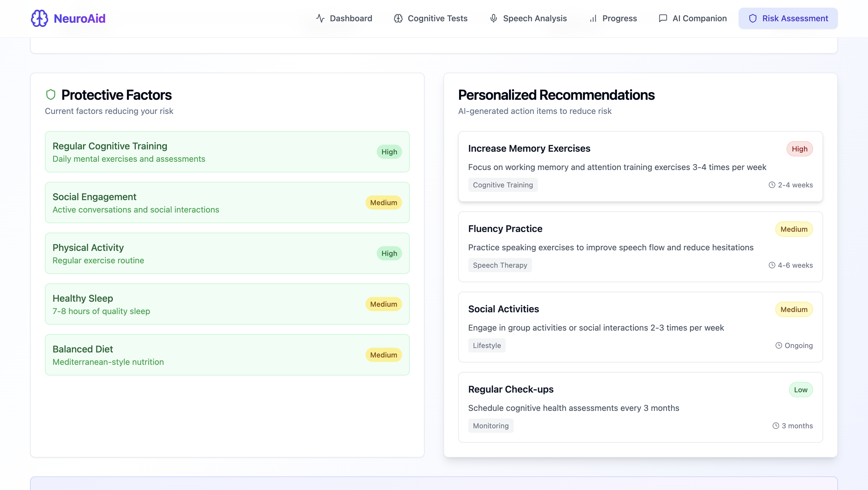Click the Risk Assessment shield icon
Screen dimensions: 868x490
[753, 18]
